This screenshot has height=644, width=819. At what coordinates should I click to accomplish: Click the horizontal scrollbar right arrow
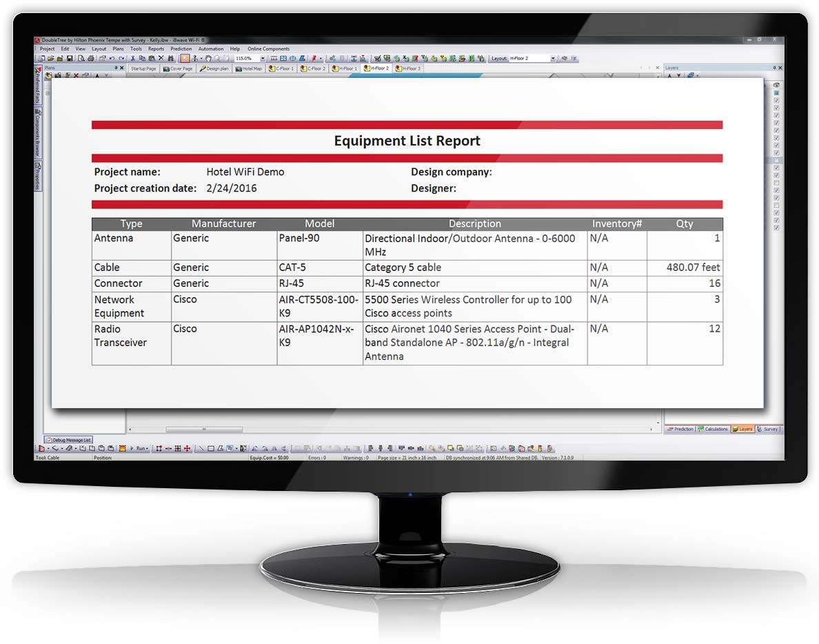click(x=651, y=430)
